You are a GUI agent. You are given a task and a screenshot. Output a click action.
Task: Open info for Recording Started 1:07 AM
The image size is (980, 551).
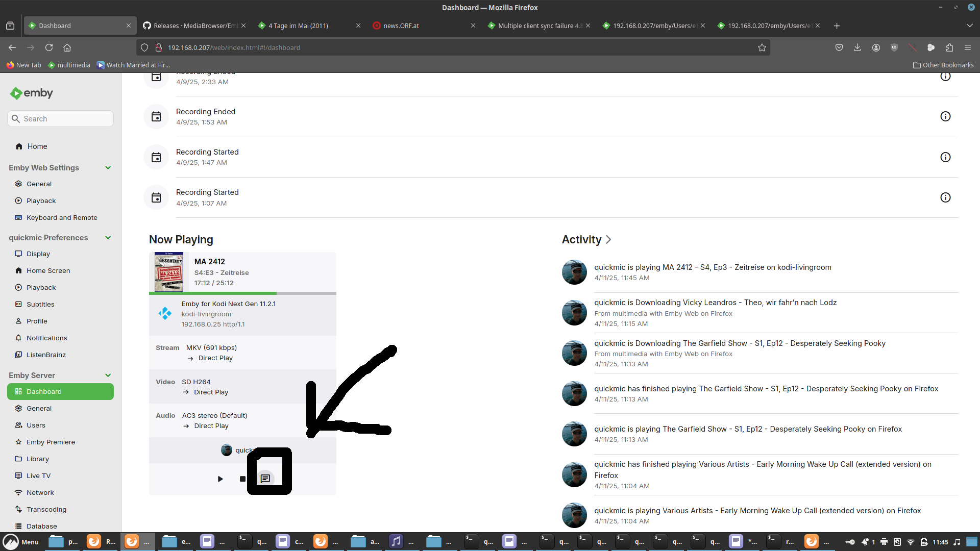945,197
